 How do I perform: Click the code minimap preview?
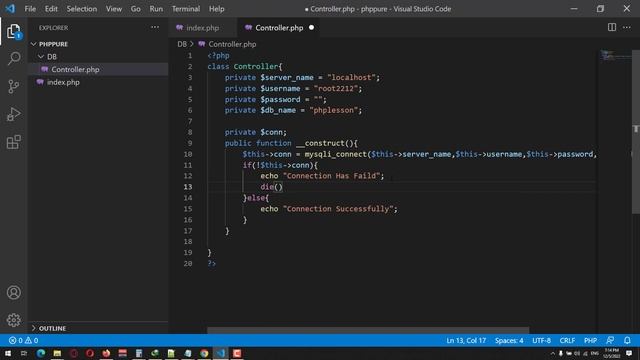pyautogui.click(x=616, y=55)
